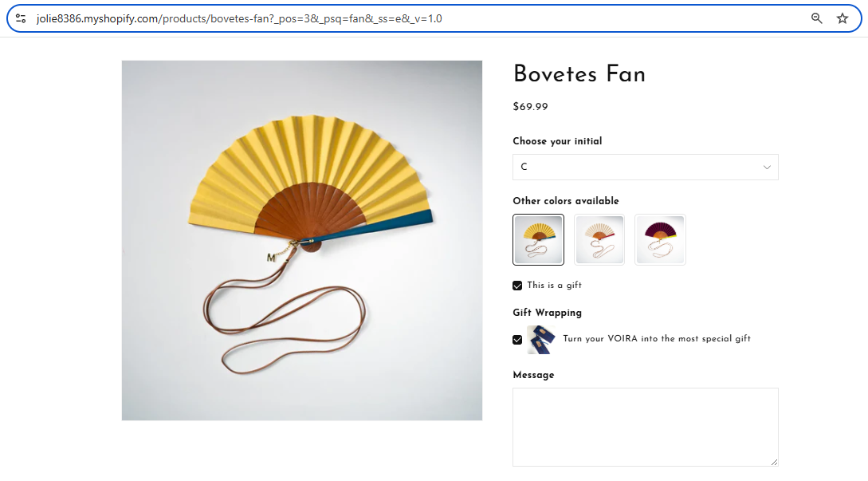Click the "Turn your VOIRA into the most special gift" text

coord(657,339)
